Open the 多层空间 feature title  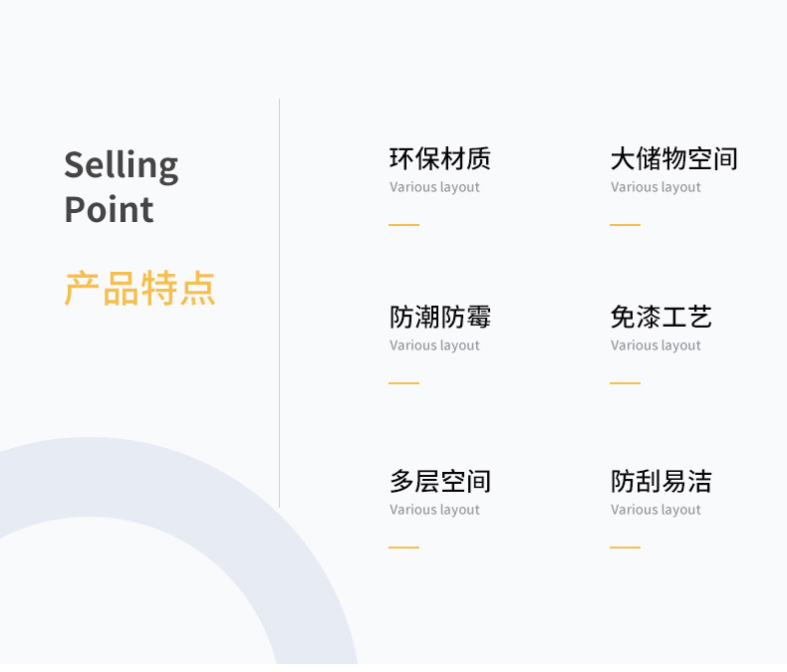pyautogui.click(x=439, y=482)
